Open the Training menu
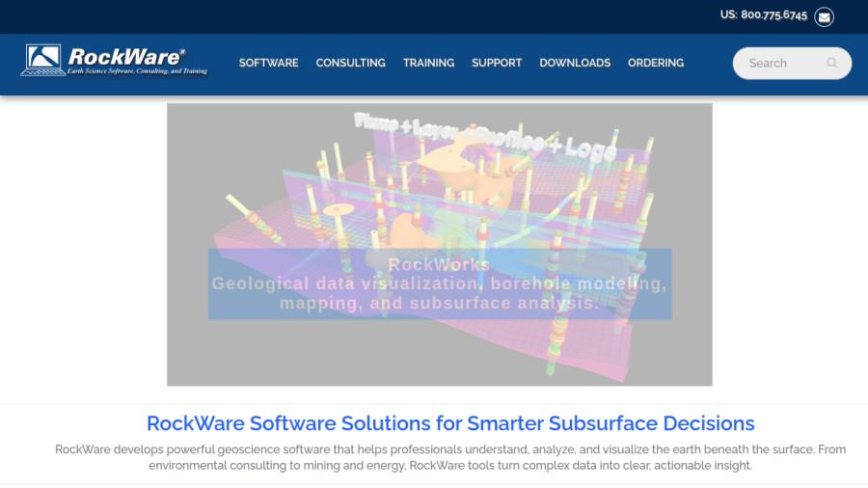This screenshot has width=868, height=488. (x=428, y=63)
